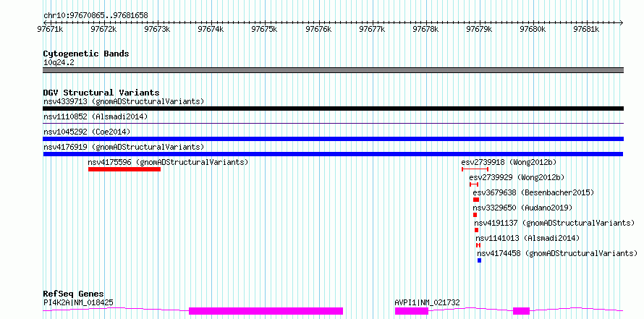Click the blue nsv4174458 variant block
The image size is (644, 319).
click(479, 260)
